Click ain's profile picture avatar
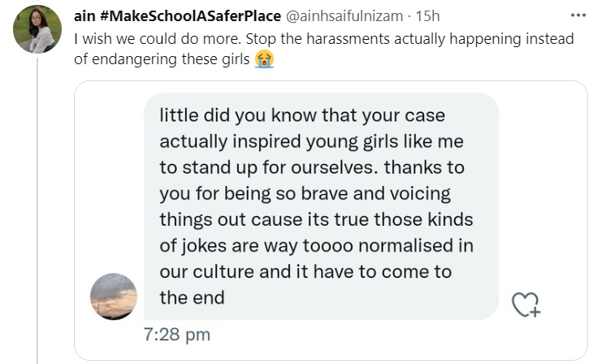Viewport: 602px width, 364px height. [37, 29]
